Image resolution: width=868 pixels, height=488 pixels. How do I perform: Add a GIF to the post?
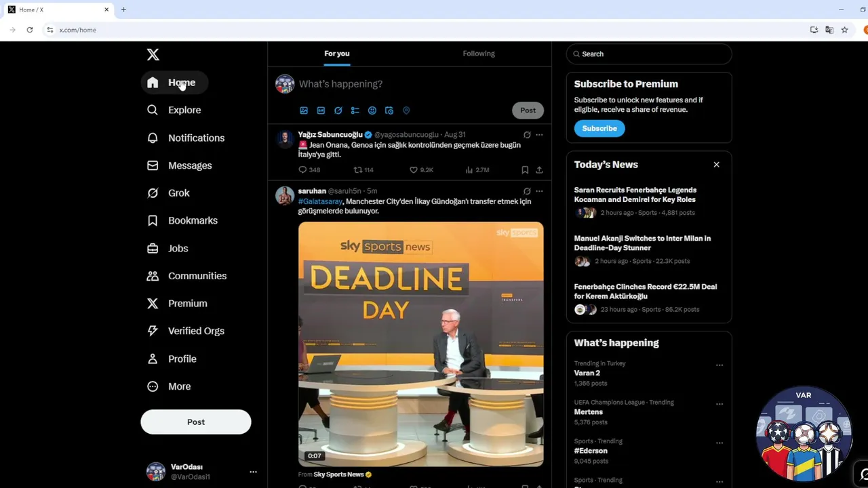point(321,110)
